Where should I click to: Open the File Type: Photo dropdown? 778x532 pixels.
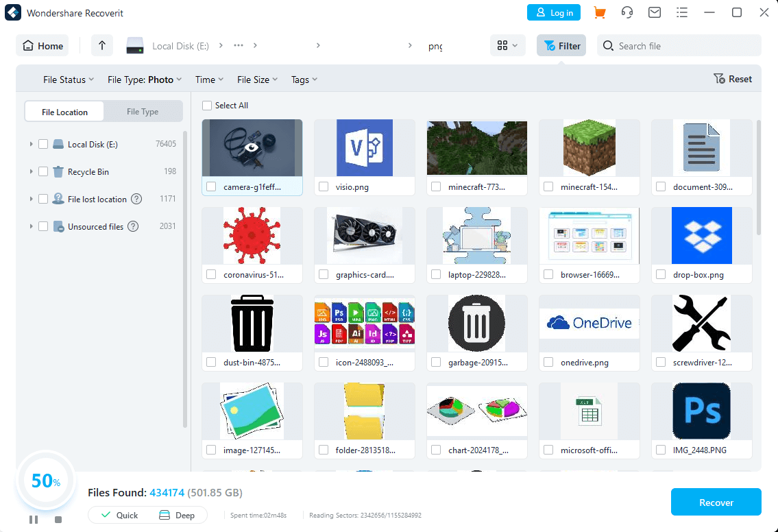pos(145,80)
